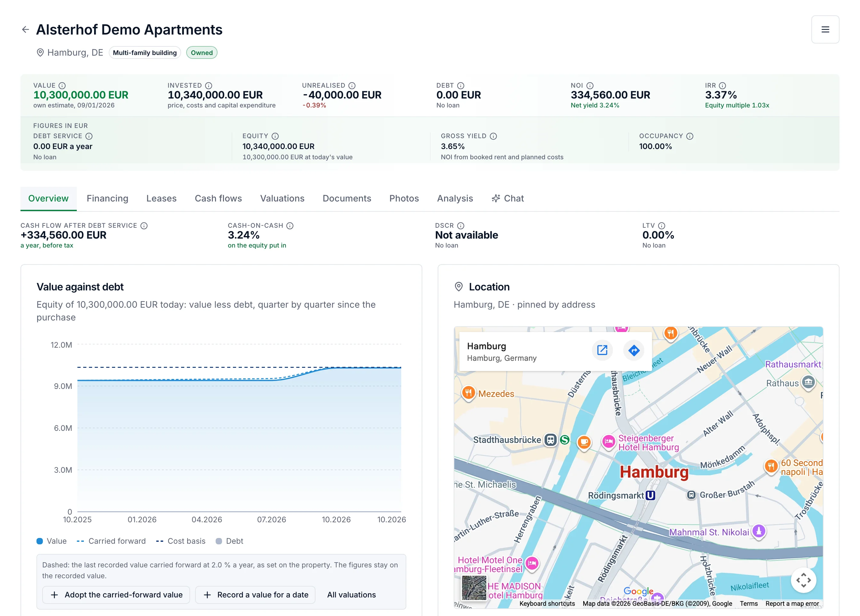Open the Leases tab

tap(162, 199)
